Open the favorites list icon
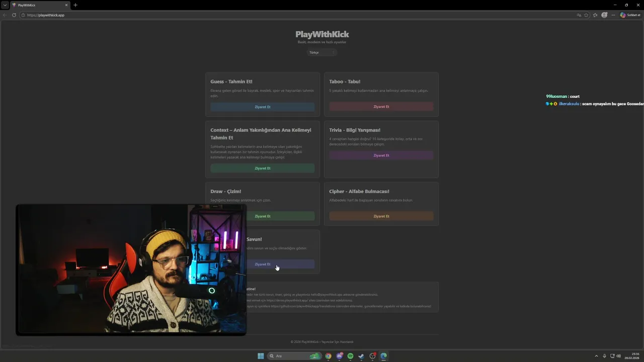This screenshot has width=644, height=362. (x=595, y=15)
